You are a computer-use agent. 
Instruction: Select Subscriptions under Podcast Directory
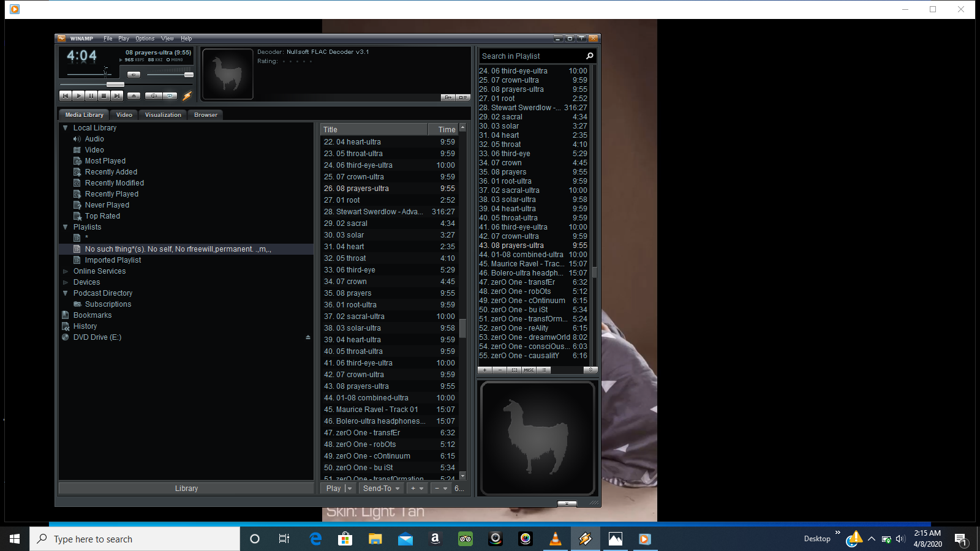coord(108,304)
